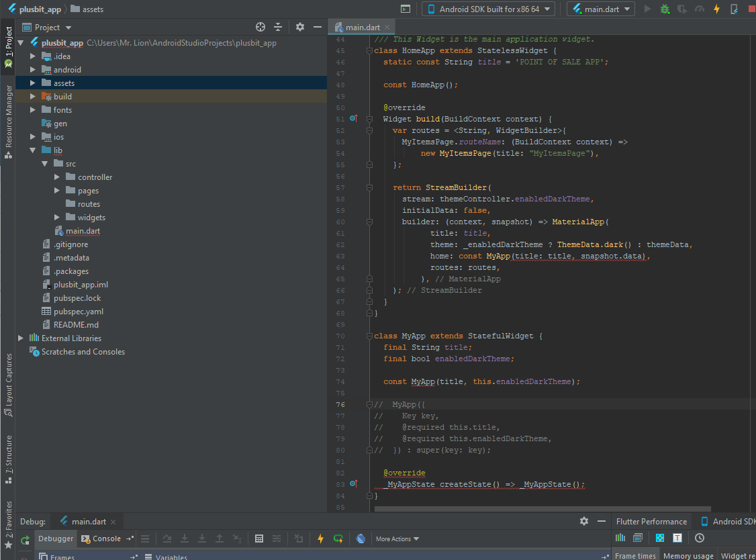Click the green Debug bug icon

point(665,9)
